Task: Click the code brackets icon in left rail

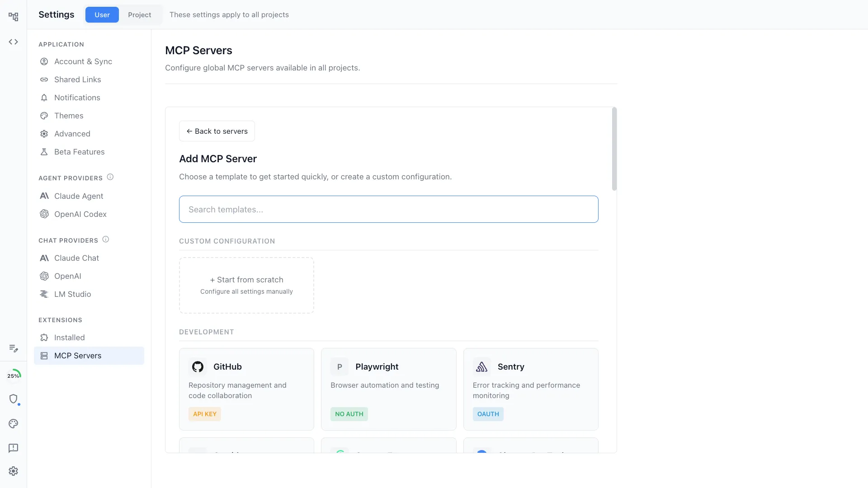Action: click(14, 42)
